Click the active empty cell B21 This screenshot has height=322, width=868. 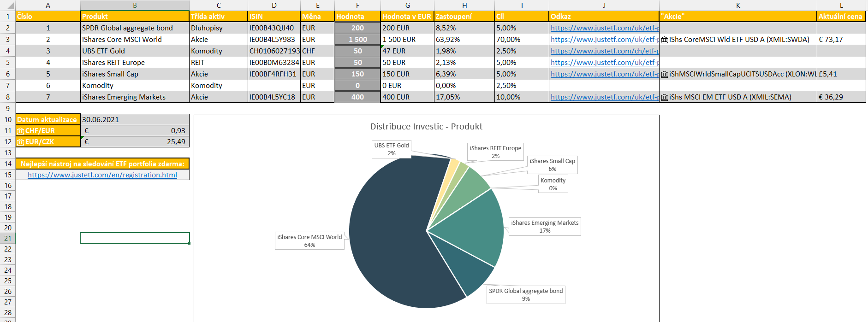[x=135, y=238]
